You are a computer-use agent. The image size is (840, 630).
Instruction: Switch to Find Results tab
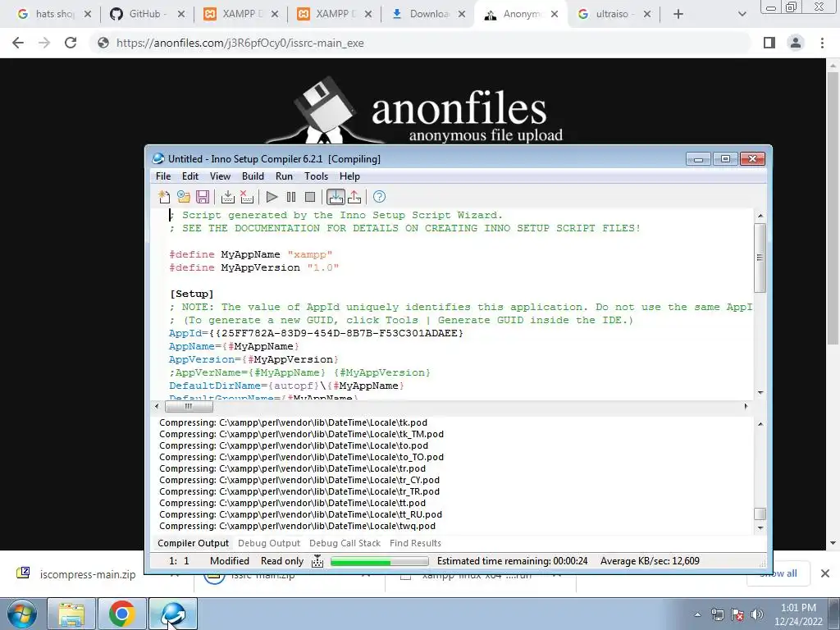[416, 543]
